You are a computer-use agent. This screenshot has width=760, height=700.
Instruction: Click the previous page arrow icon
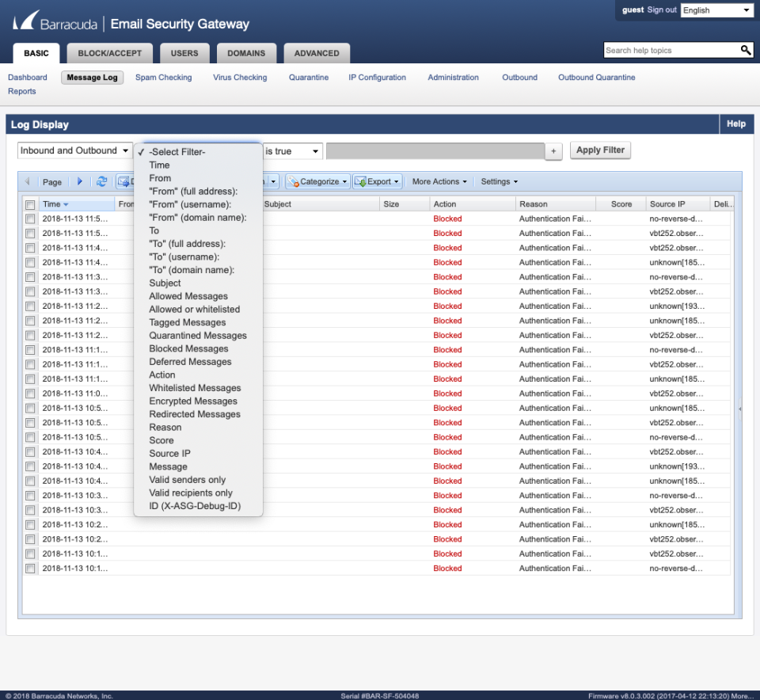(x=28, y=181)
